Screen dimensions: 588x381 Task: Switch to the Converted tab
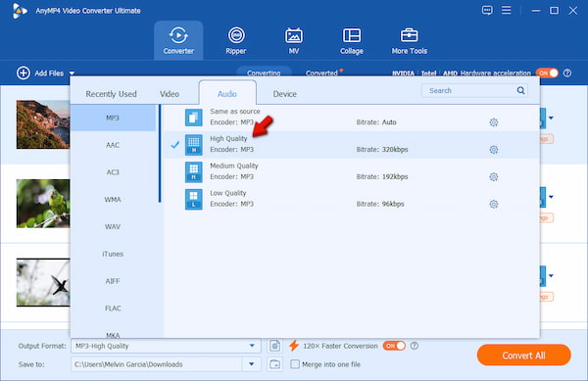click(321, 72)
